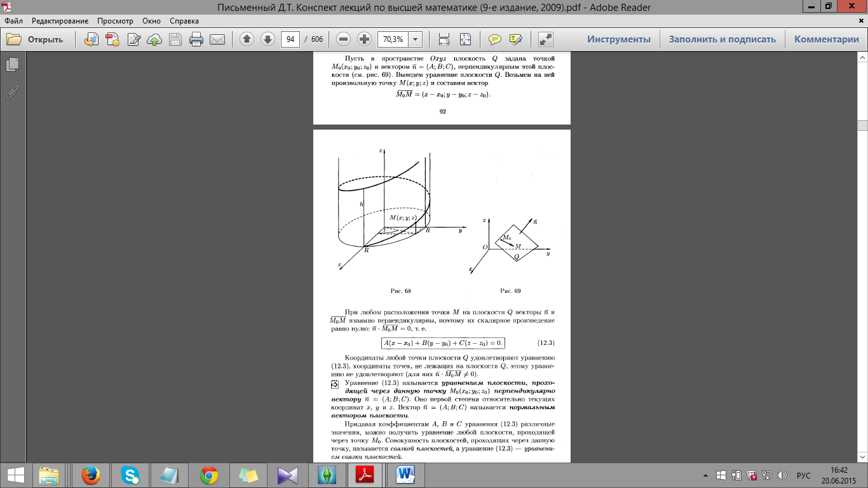Go to next page with the down arrow
The height and width of the screenshot is (488, 868).
click(x=268, y=39)
